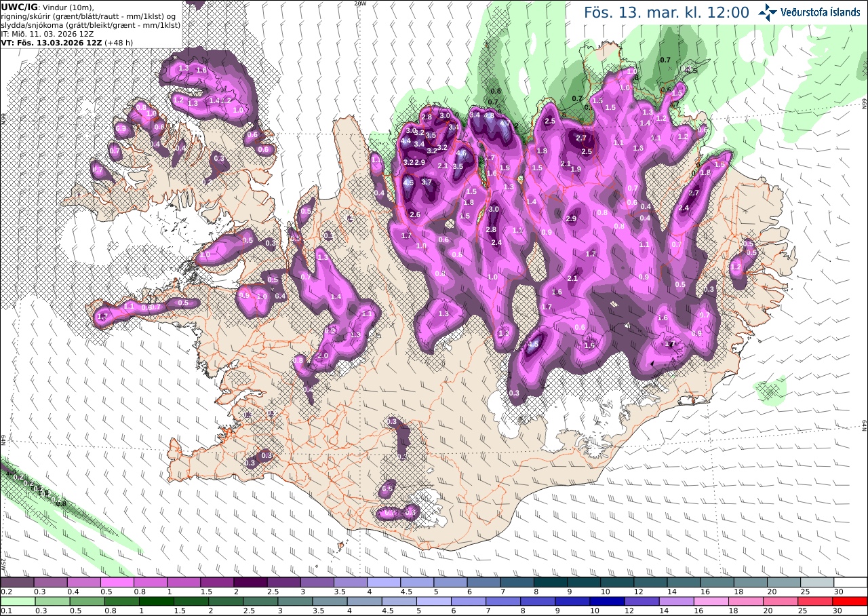Click the 3.7 snowfall value on the map

pyautogui.click(x=427, y=182)
